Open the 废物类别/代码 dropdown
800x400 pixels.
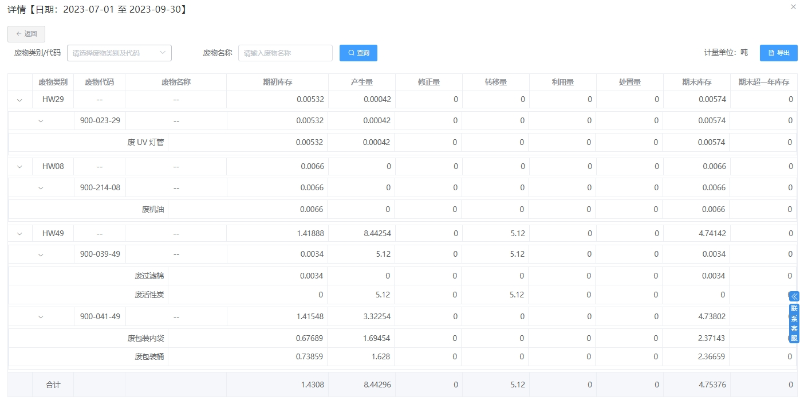click(119, 53)
